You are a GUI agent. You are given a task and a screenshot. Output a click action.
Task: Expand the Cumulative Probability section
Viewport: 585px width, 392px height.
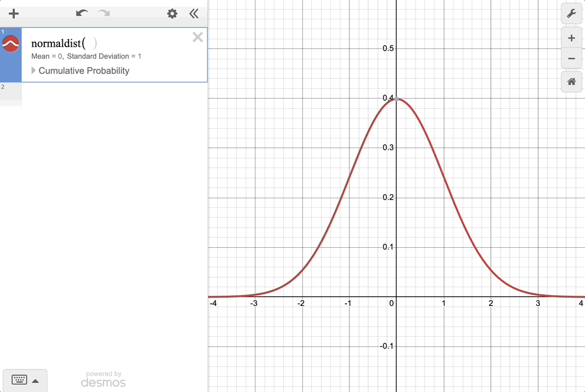[34, 71]
